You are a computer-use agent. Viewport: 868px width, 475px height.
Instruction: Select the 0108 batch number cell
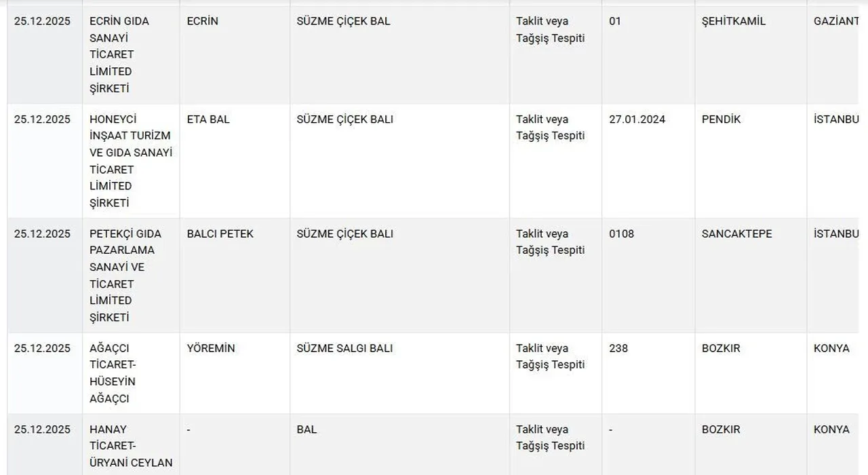coord(621,234)
